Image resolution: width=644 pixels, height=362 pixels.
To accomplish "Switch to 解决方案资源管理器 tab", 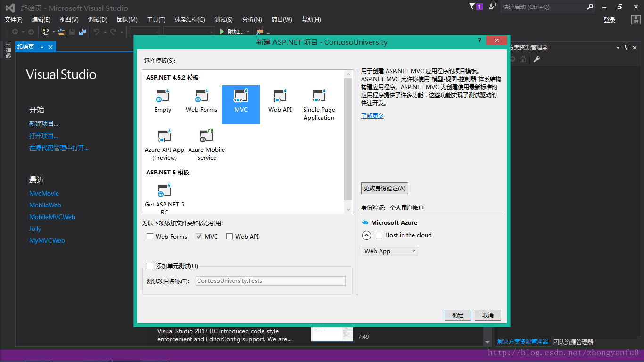I will [x=522, y=342].
